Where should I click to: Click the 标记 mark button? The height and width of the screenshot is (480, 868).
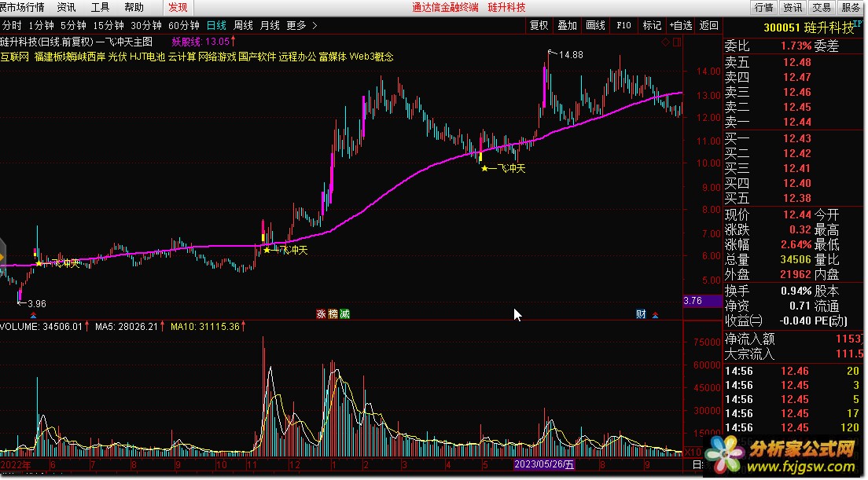[x=652, y=25]
